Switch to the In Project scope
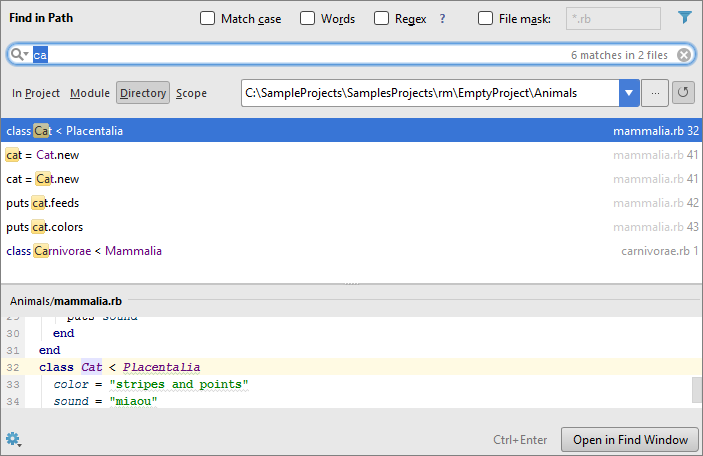Screen dimensions: 703x456 [x=36, y=93]
